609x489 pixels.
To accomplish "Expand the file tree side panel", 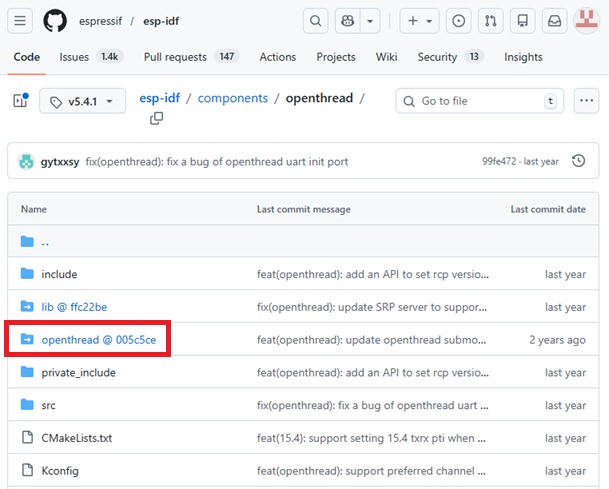I will click(21, 101).
